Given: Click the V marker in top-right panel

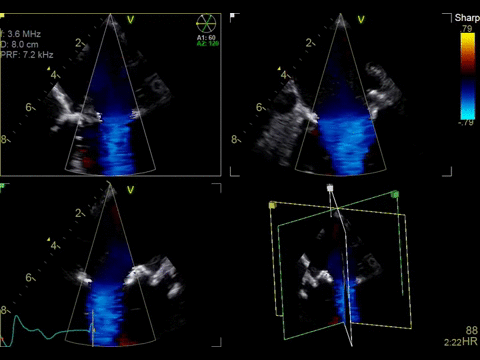Looking at the screenshot, I should [361, 20].
